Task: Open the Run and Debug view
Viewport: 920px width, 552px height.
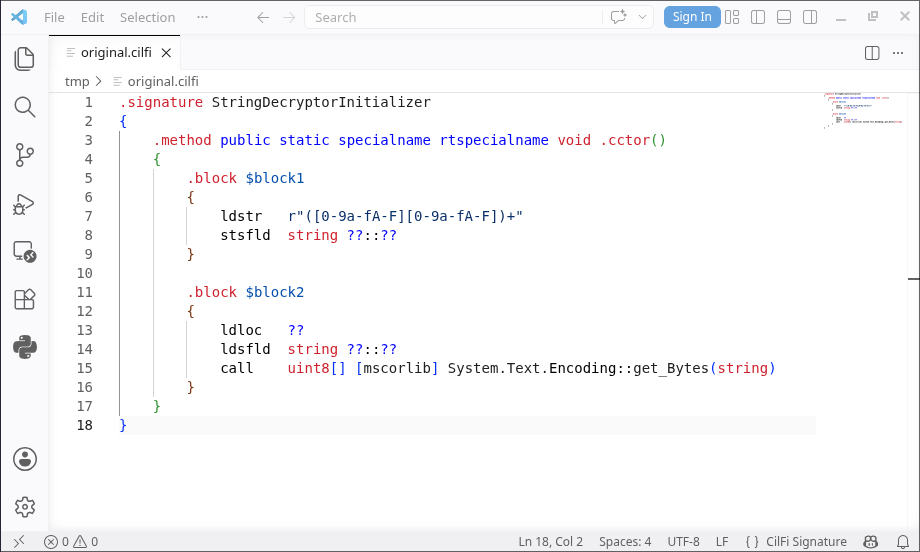Action: (24, 204)
